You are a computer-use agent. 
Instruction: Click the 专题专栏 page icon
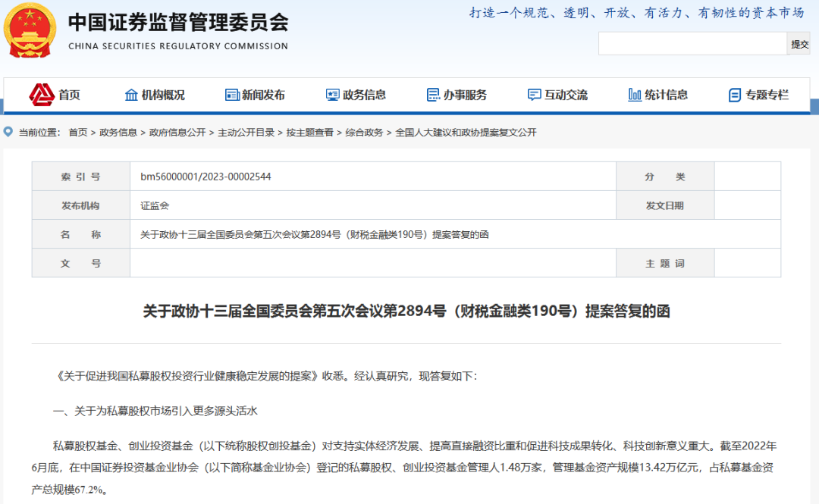click(x=735, y=95)
